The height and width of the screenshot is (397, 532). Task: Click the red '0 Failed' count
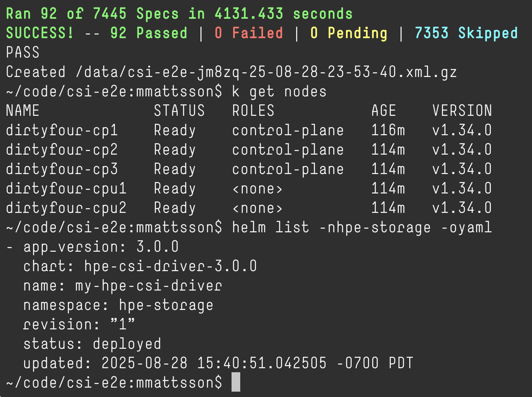pyautogui.click(x=249, y=33)
